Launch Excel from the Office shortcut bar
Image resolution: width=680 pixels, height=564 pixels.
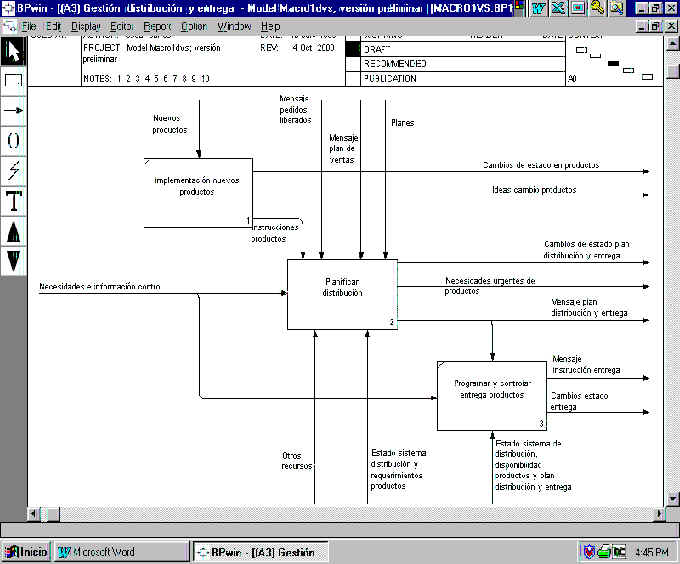[559, 8]
